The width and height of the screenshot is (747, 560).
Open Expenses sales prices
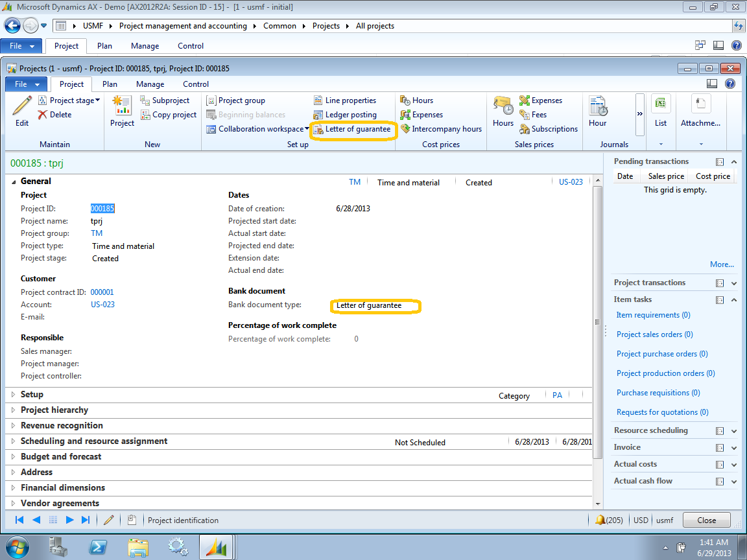click(x=541, y=100)
